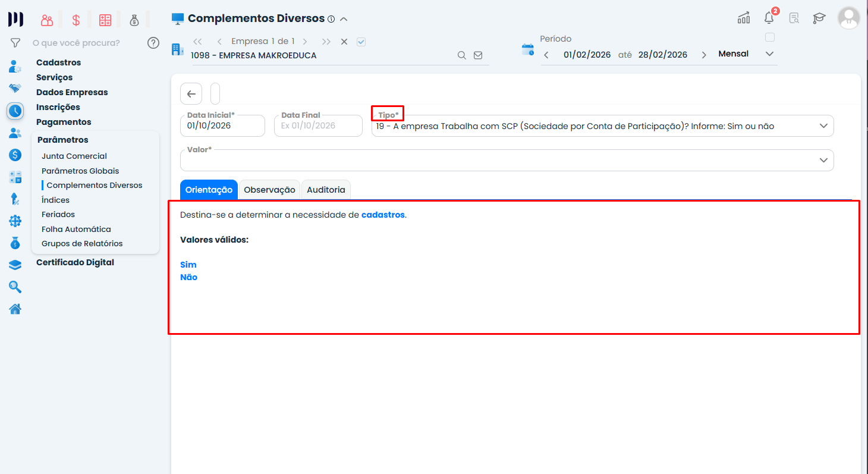Search companies with the magnifier icon
This screenshot has width=868, height=474.
tap(462, 55)
